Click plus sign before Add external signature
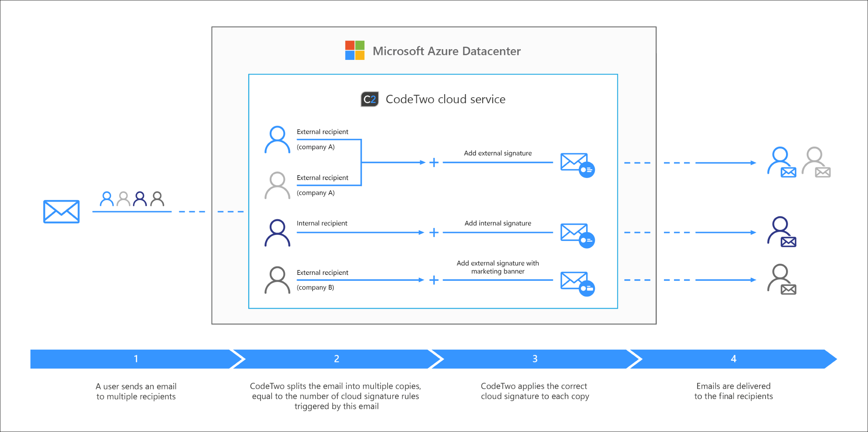 pos(434,162)
